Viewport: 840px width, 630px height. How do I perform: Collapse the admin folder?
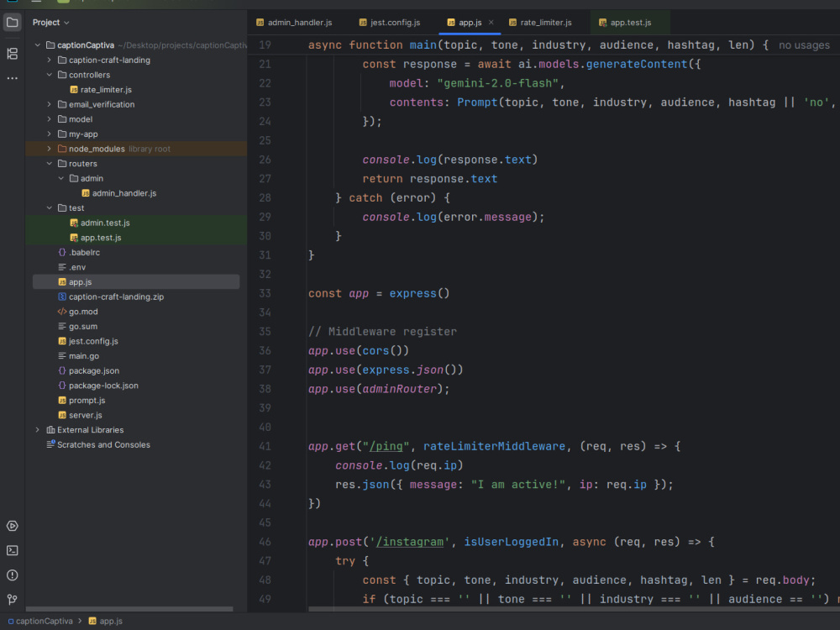61,178
